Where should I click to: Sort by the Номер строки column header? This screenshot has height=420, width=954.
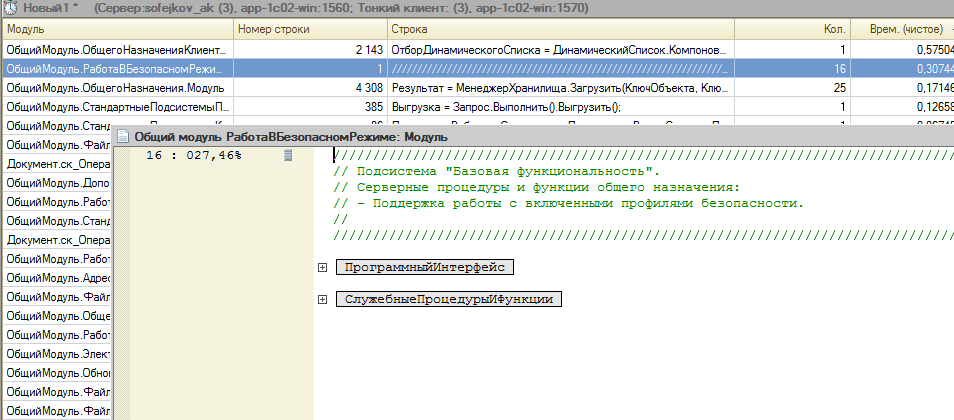[310, 29]
